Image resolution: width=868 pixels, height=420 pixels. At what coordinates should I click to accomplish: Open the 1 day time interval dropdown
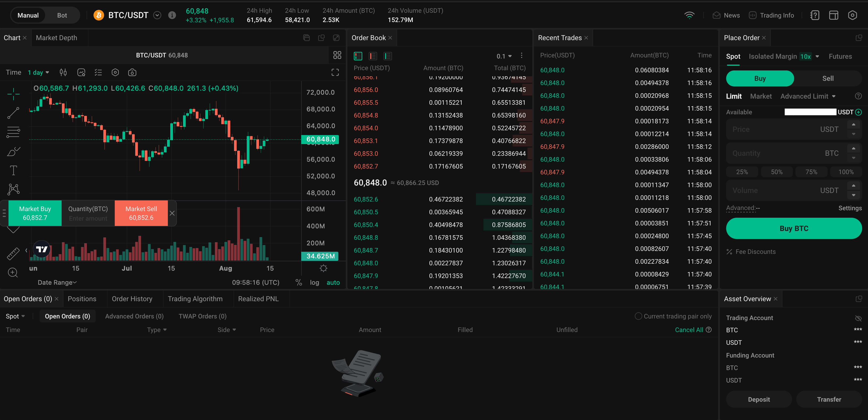(x=39, y=72)
